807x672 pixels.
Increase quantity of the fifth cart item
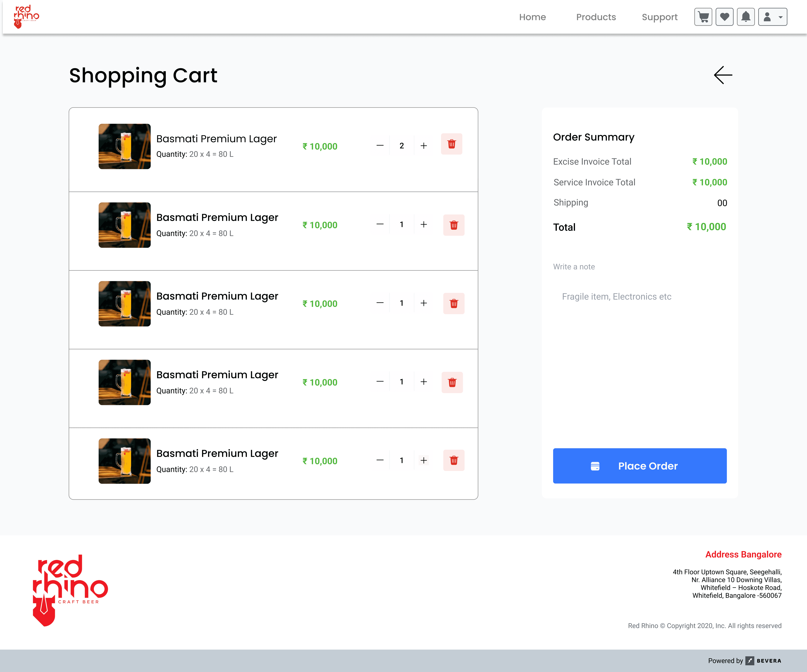pos(424,460)
